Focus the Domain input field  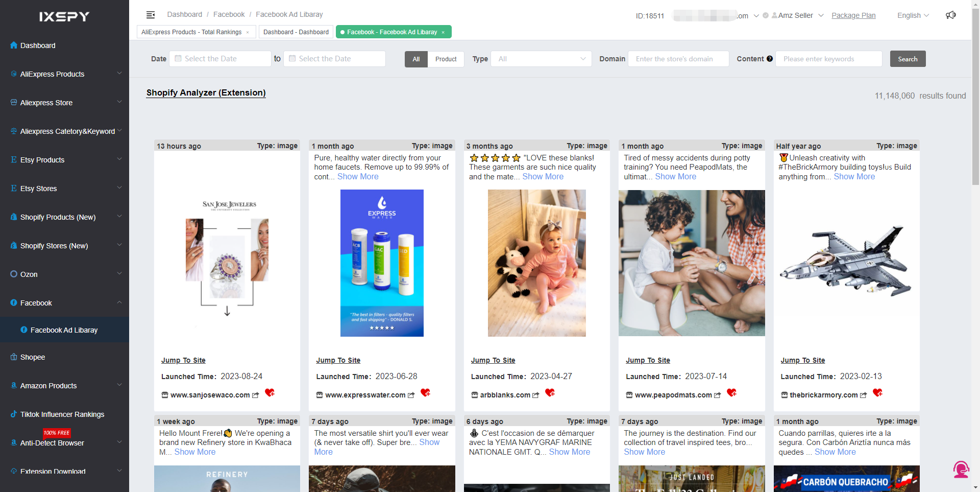tap(678, 59)
